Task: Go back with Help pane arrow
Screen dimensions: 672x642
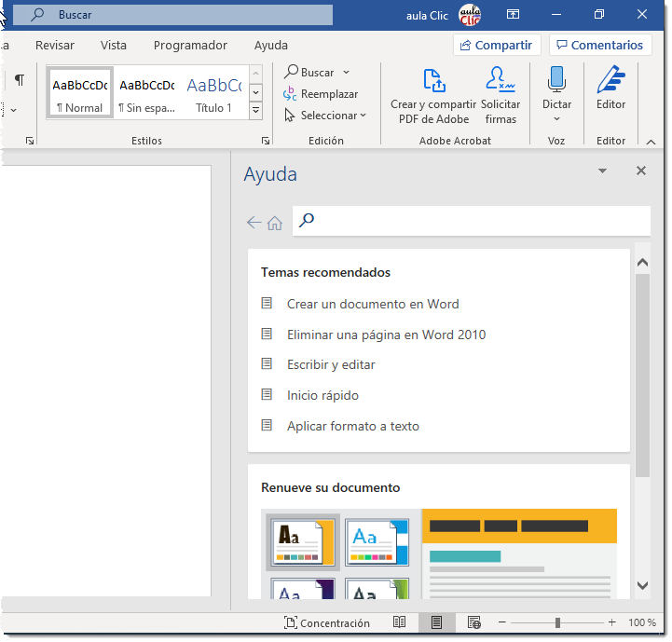Action: click(x=254, y=223)
